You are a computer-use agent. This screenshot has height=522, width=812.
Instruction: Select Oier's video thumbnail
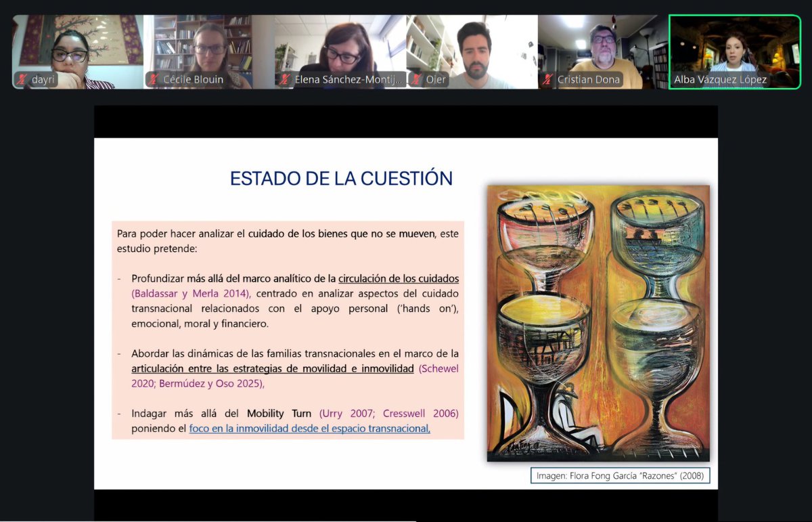click(472, 52)
